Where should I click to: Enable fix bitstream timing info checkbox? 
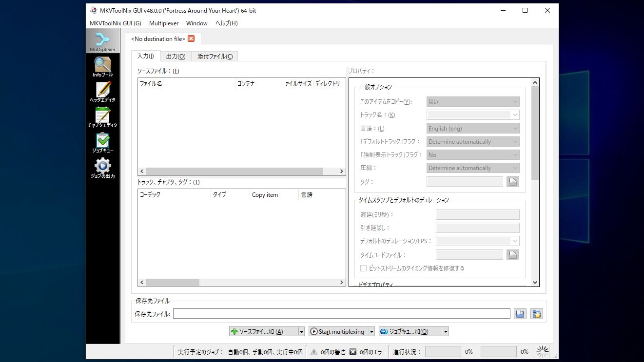tap(363, 268)
